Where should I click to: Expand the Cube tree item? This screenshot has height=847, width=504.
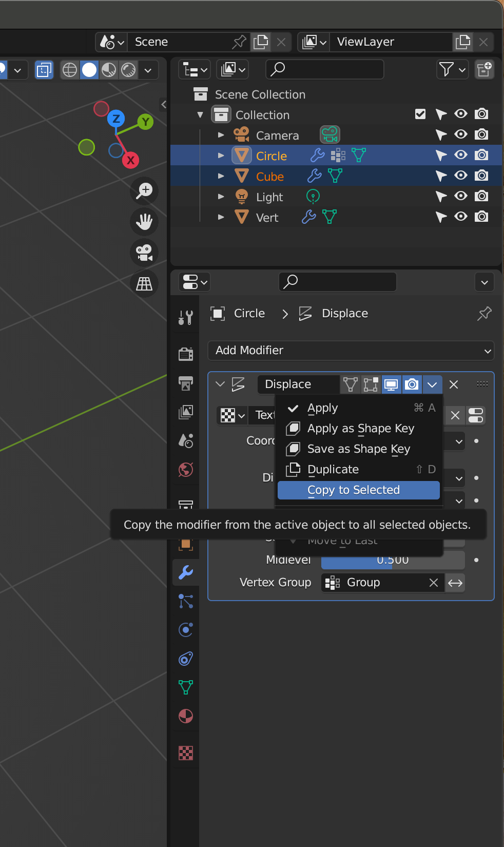221,176
